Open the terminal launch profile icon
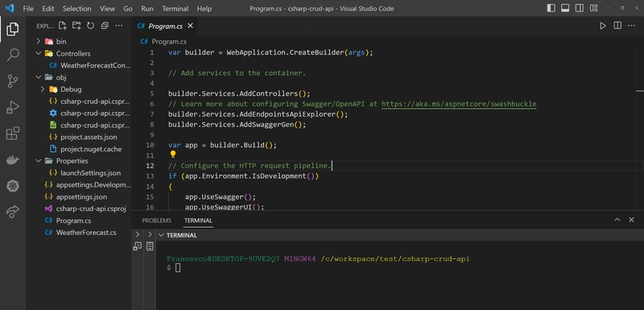Screen dimensions: 644x310 (x=138, y=246)
